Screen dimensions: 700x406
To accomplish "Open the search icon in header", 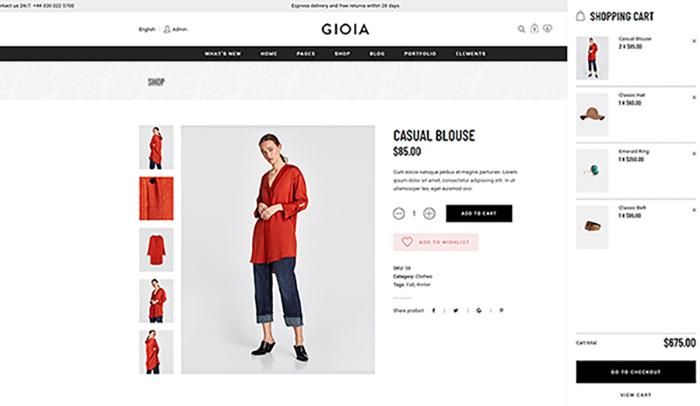I will [521, 29].
